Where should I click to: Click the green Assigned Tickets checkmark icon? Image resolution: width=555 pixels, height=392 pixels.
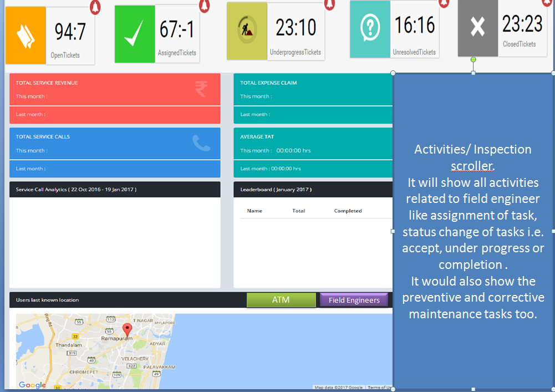(135, 34)
